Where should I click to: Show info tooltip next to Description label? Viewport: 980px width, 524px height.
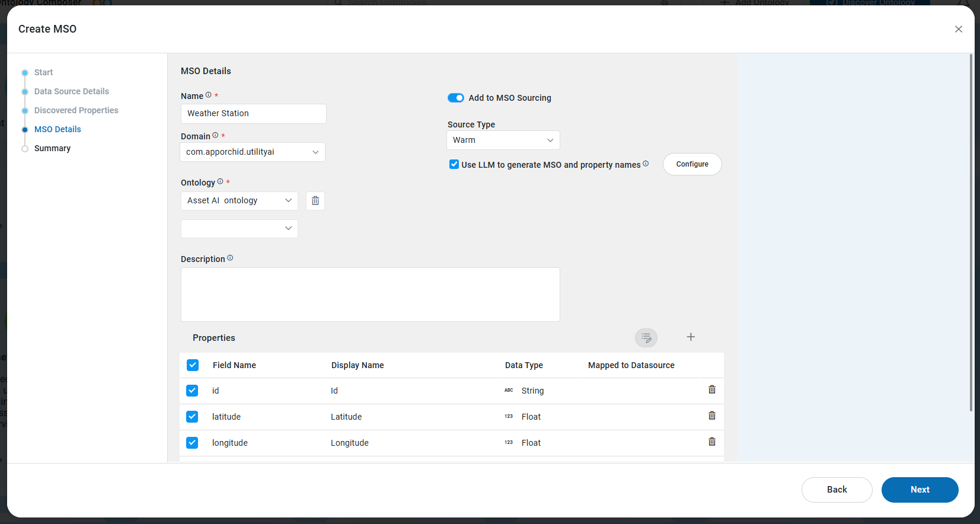[230, 258]
